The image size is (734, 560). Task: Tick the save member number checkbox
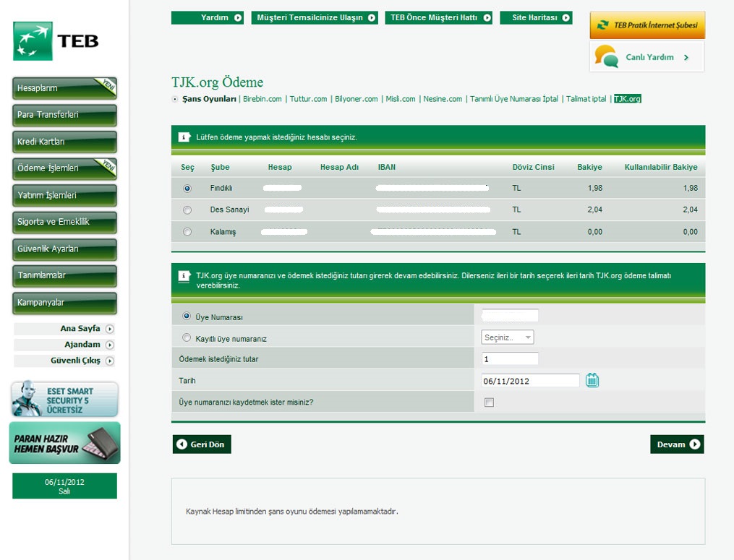click(x=489, y=402)
